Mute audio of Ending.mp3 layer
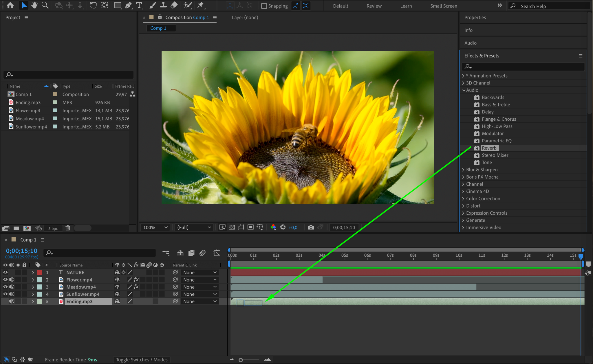Image resolution: width=593 pixels, height=364 pixels. click(x=12, y=301)
